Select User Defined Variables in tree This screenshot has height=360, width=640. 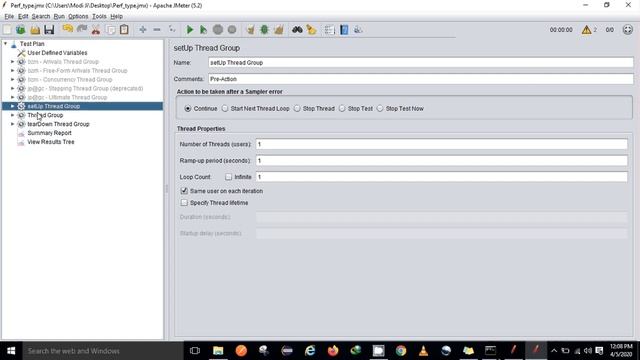coord(57,53)
